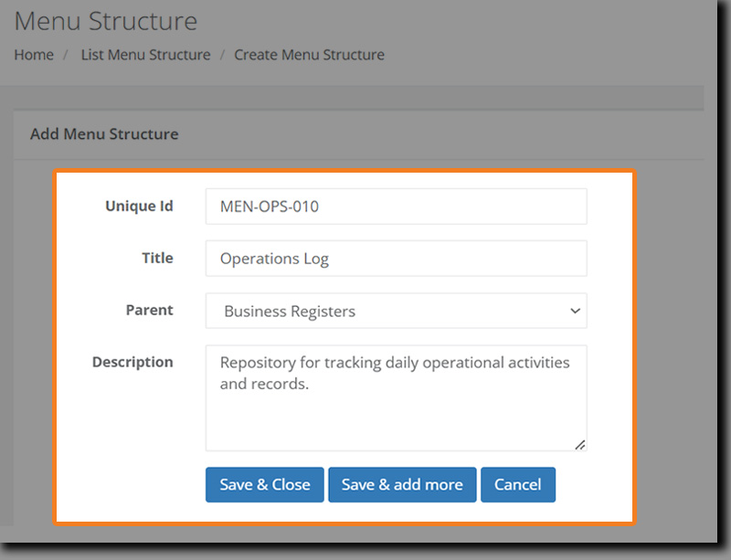Viewport: 731px width, 560px height.
Task: Click the Title field label
Action: click(x=157, y=258)
